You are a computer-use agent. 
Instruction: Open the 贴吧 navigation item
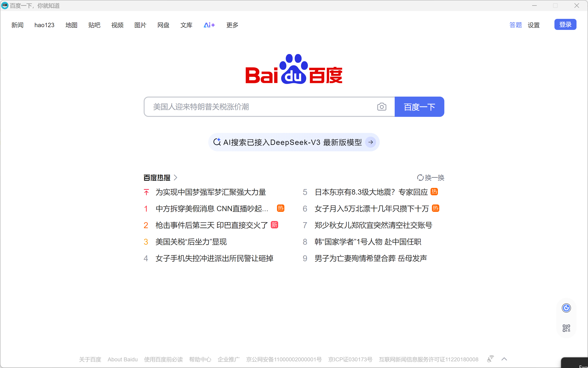pos(94,25)
